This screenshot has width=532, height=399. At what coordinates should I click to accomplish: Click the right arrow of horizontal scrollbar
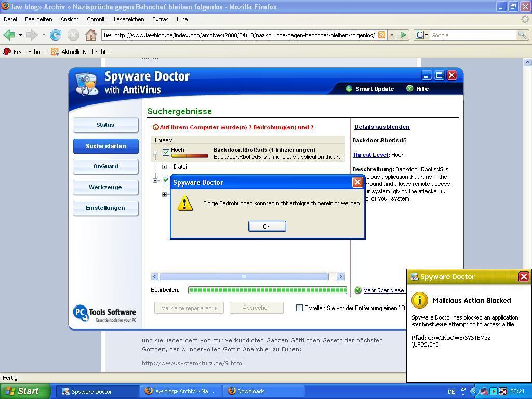pos(340,276)
